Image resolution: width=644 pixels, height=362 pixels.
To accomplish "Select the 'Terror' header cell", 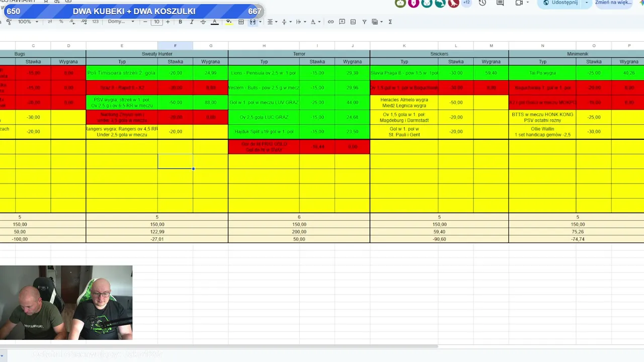I will pos(299,54).
